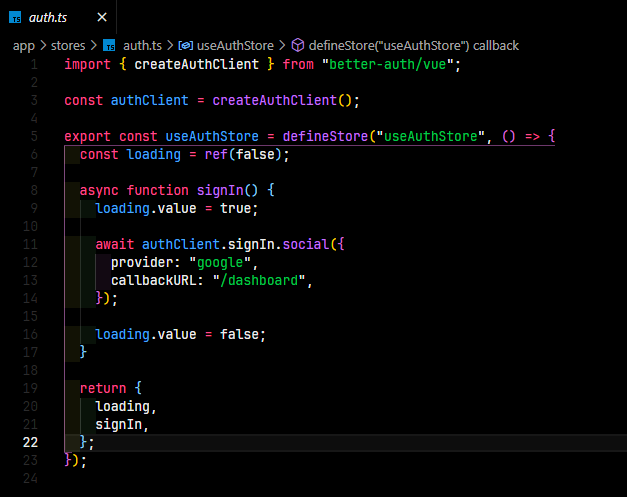Click line number 1 in the gutter

pos(34,64)
